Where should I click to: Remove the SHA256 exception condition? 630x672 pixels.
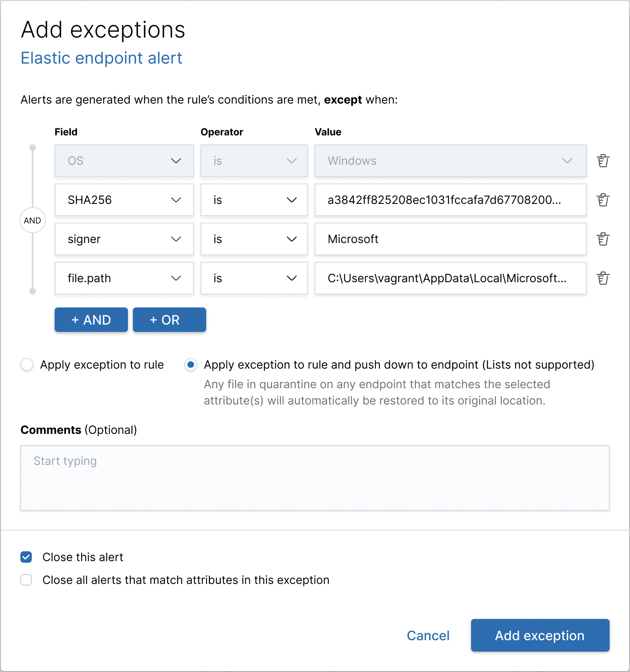[x=603, y=200]
